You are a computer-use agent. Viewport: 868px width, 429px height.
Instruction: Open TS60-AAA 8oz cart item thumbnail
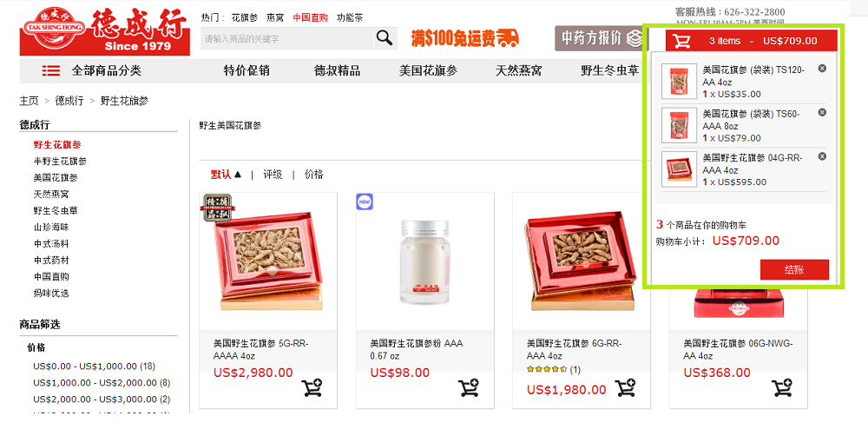pyautogui.click(x=679, y=126)
